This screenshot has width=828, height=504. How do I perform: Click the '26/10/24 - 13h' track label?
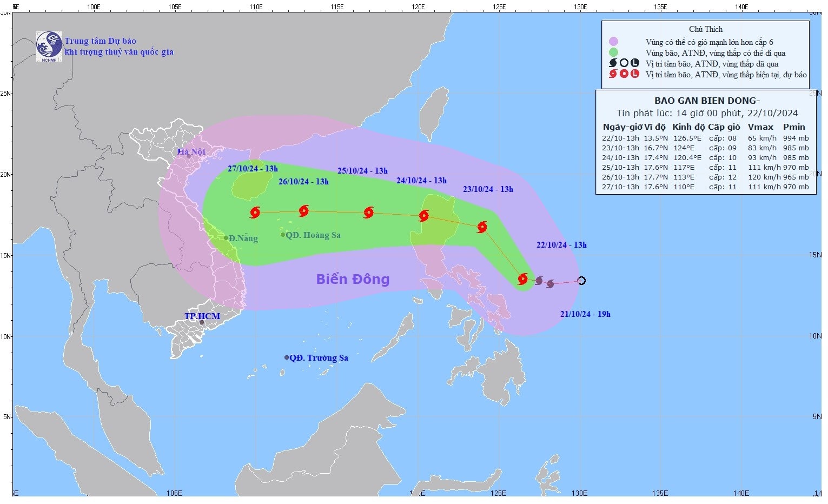(x=303, y=182)
